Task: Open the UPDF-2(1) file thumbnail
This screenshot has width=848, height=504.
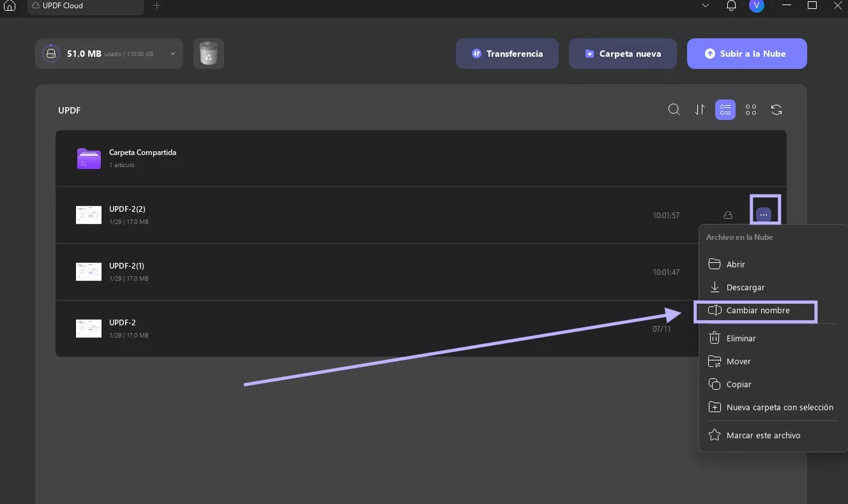Action: pyautogui.click(x=89, y=272)
